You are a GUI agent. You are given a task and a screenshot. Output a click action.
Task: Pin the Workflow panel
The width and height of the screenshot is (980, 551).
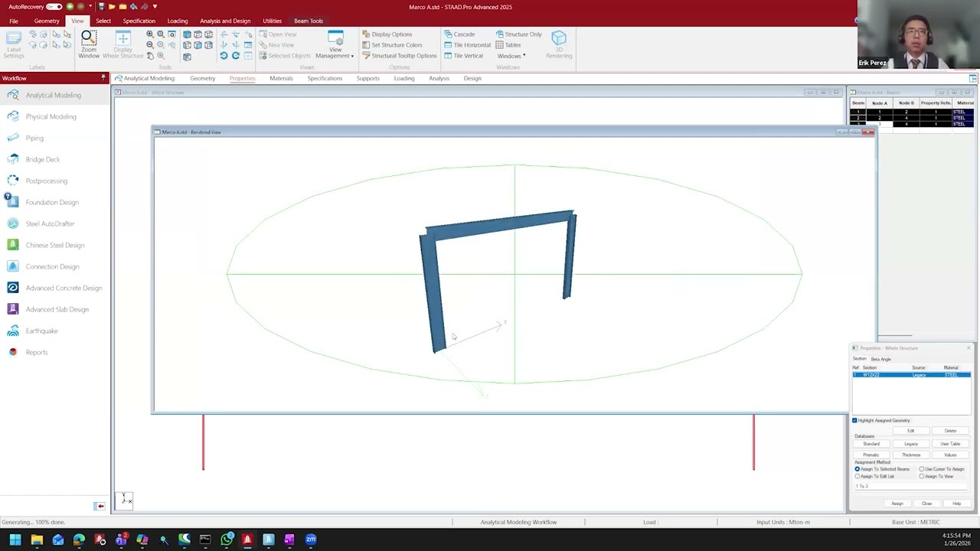[x=103, y=78]
